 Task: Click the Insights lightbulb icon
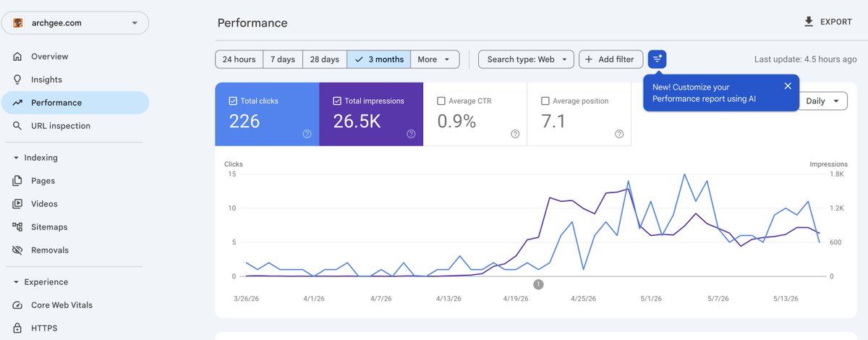point(17,80)
